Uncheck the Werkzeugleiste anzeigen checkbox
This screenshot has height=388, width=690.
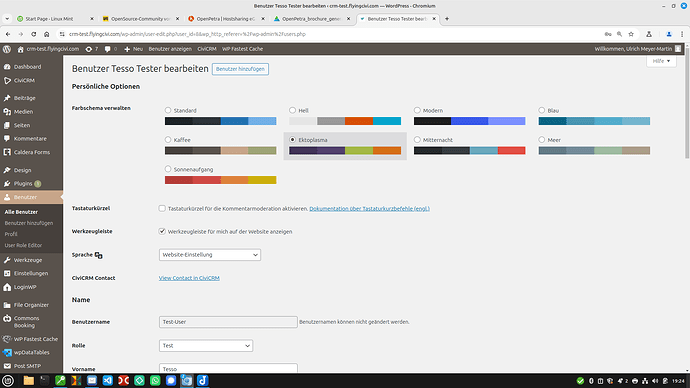[162, 231]
